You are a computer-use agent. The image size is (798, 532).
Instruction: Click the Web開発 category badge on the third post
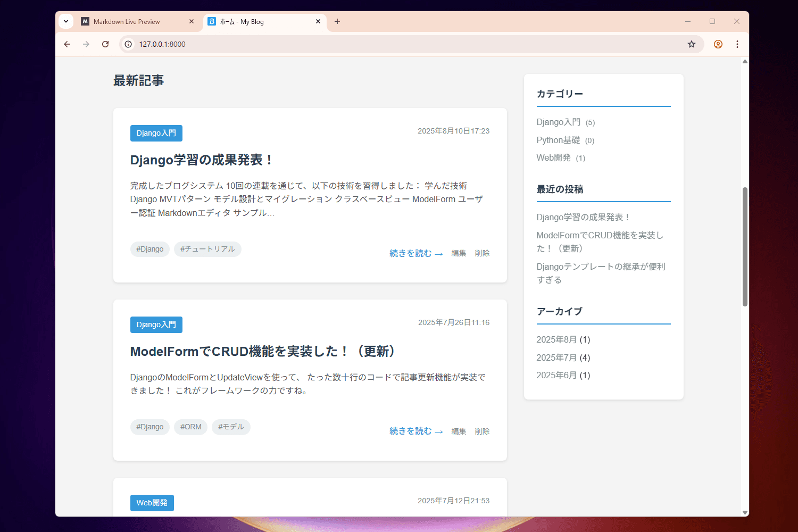point(152,503)
